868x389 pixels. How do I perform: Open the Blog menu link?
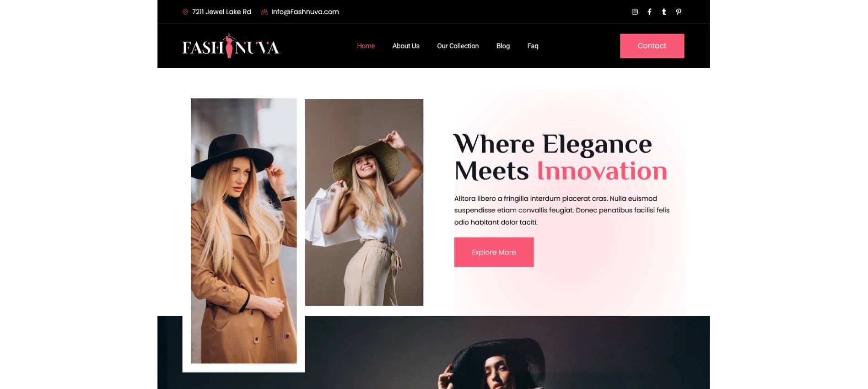coord(503,46)
